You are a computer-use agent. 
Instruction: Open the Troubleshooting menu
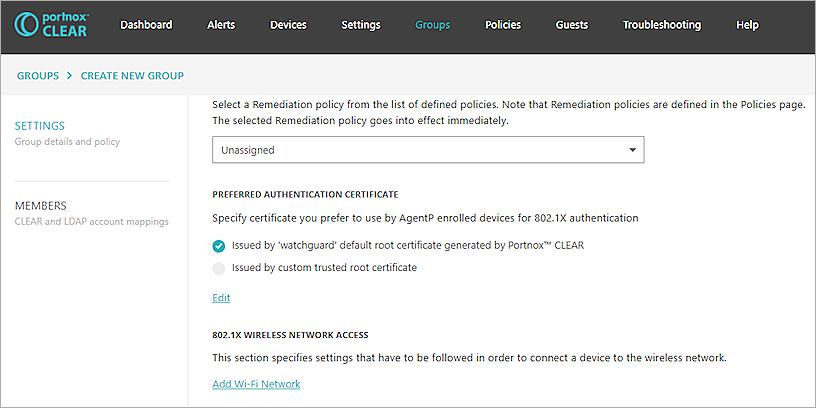pyautogui.click(x=661, y=25)
